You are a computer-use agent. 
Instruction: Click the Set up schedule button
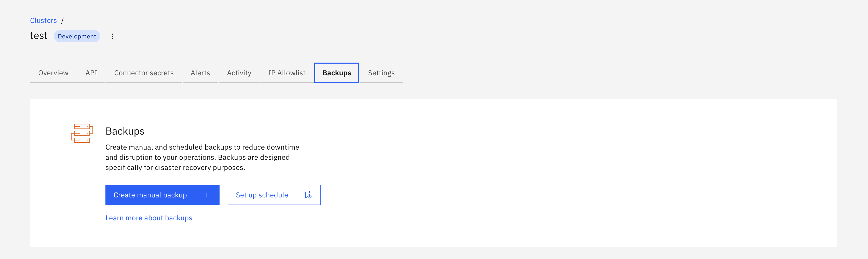(x=262, y=195)
